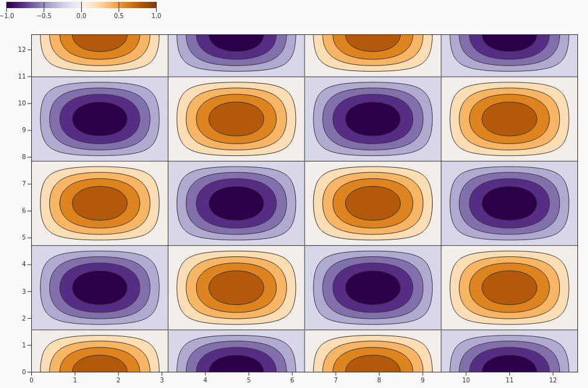
Task: Click the x-axis tick label "4"
Action: pyautogui.click(x=205, y=380)
